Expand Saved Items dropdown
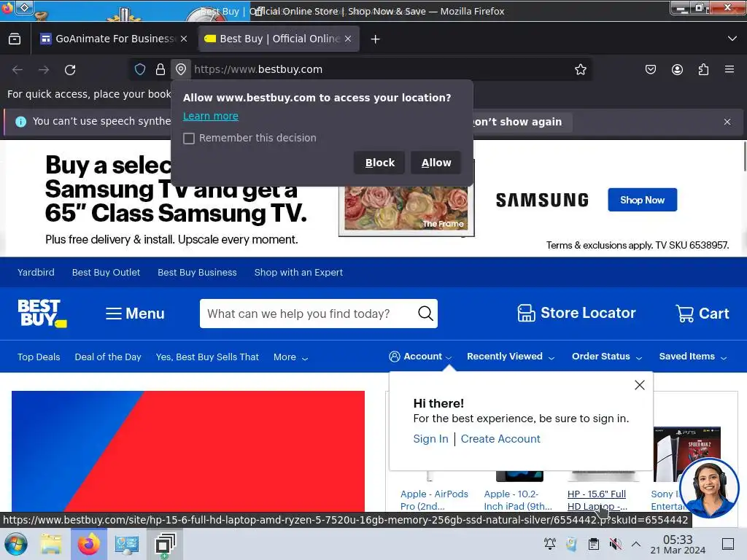Image resolution: width=747 pixels, height=560 pixels. (693, 356)
